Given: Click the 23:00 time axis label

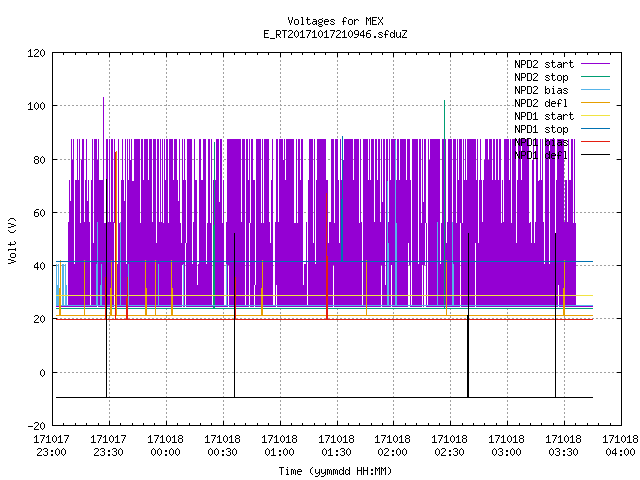Looking at the screenshot, I should click(51, 452).
